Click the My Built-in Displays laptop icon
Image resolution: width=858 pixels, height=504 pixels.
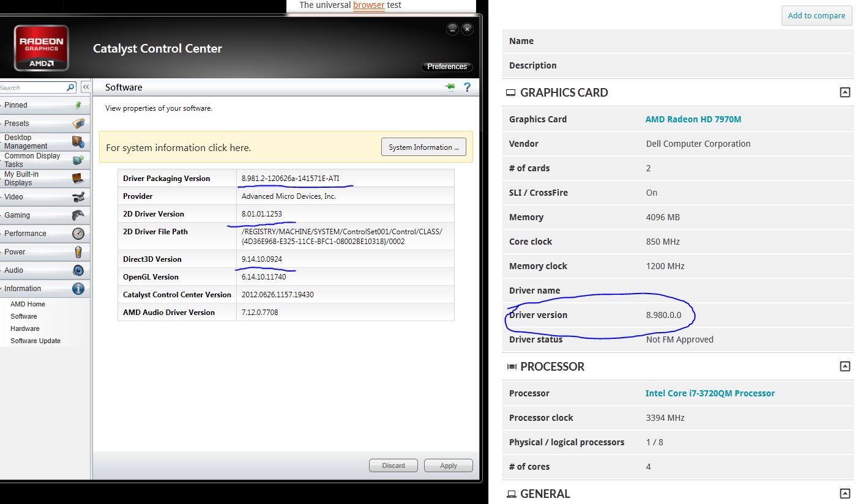(78, 179)
